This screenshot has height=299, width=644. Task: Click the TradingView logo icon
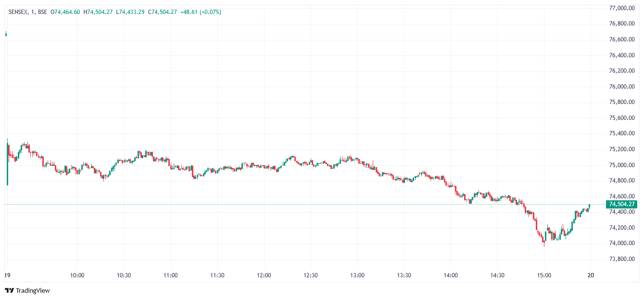pos(9,290)
